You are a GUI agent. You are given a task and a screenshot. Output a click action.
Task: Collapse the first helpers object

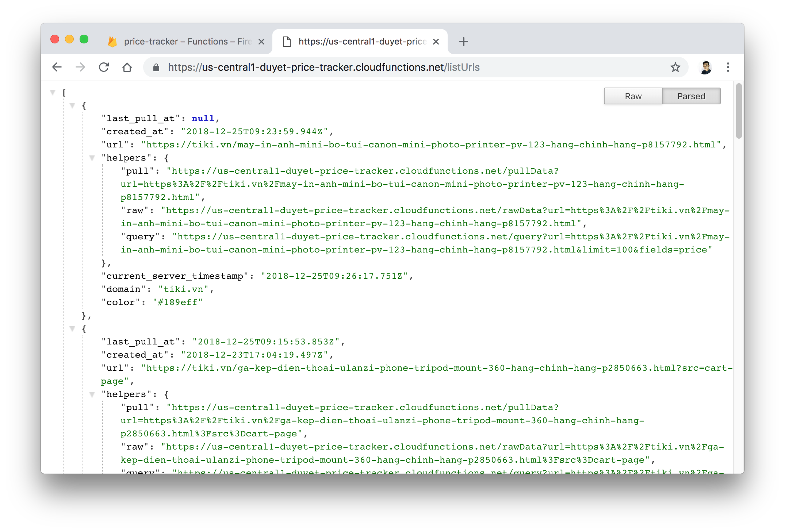[x=92, y=158]
